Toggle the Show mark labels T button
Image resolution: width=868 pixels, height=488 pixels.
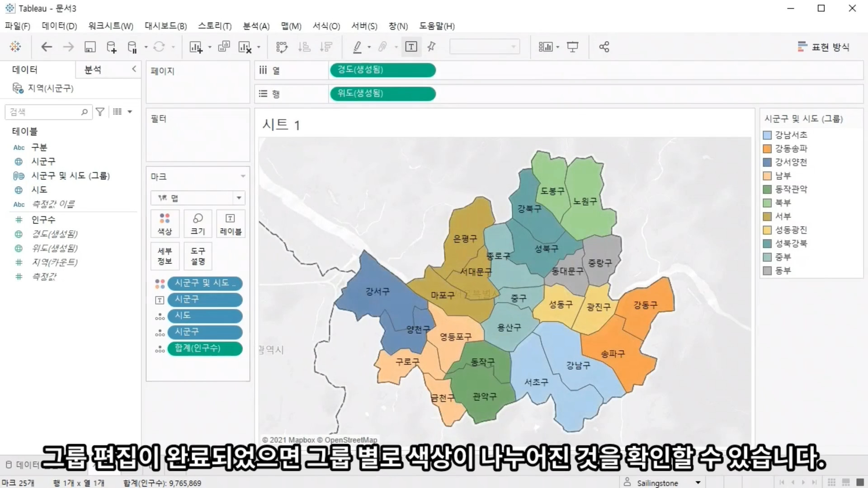pyautogui.click(x=411, y=47)
